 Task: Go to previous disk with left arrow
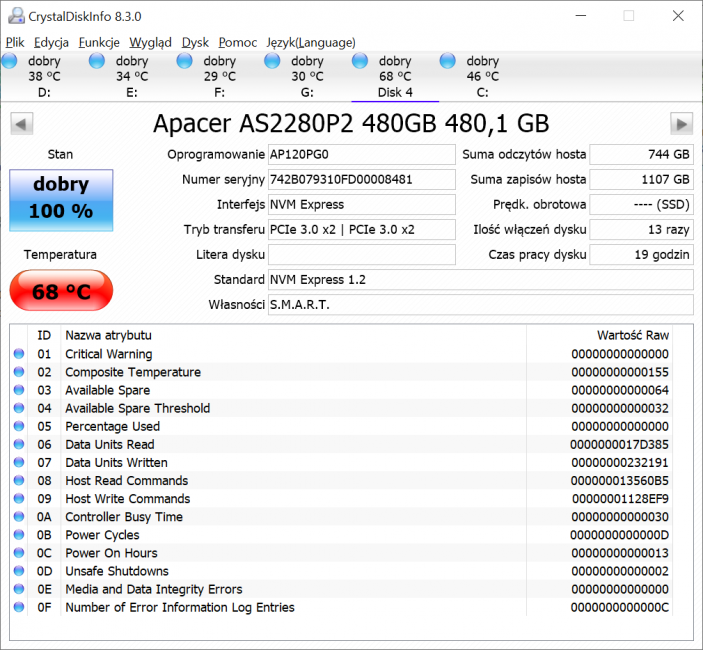coord(22,123)
